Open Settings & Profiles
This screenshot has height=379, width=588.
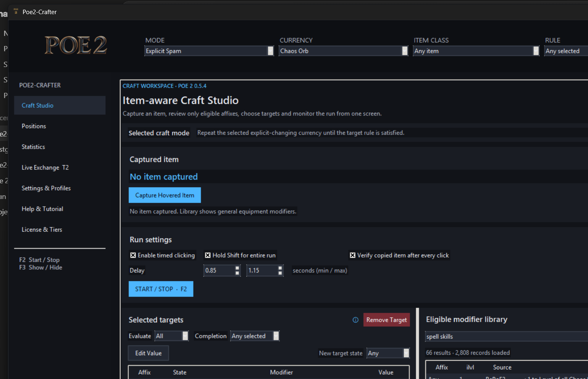[x=60, y=188]
